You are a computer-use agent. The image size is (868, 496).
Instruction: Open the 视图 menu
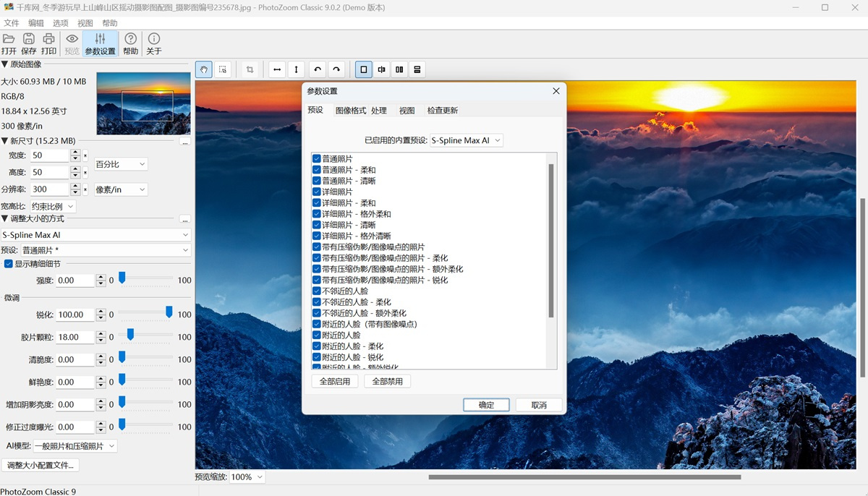coord(85,22)
